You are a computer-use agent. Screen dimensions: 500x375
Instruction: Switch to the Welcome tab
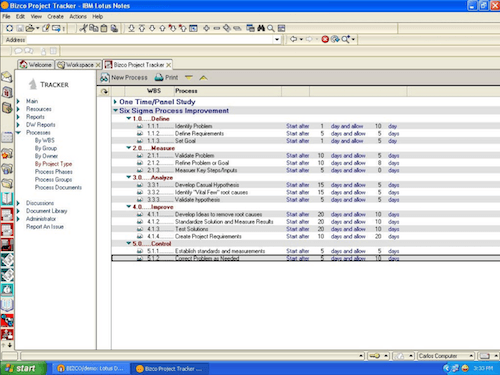point(36,65)
